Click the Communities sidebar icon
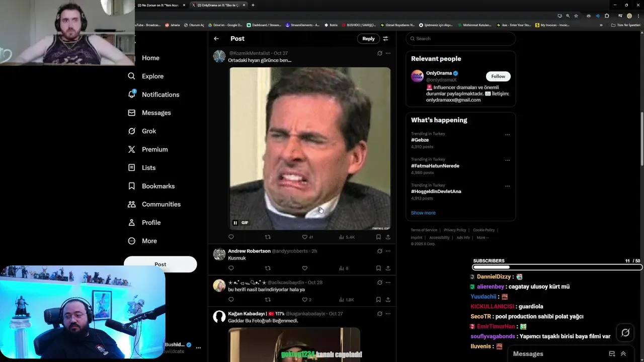The height and width of the screenshot is (362, 644). 132,204
